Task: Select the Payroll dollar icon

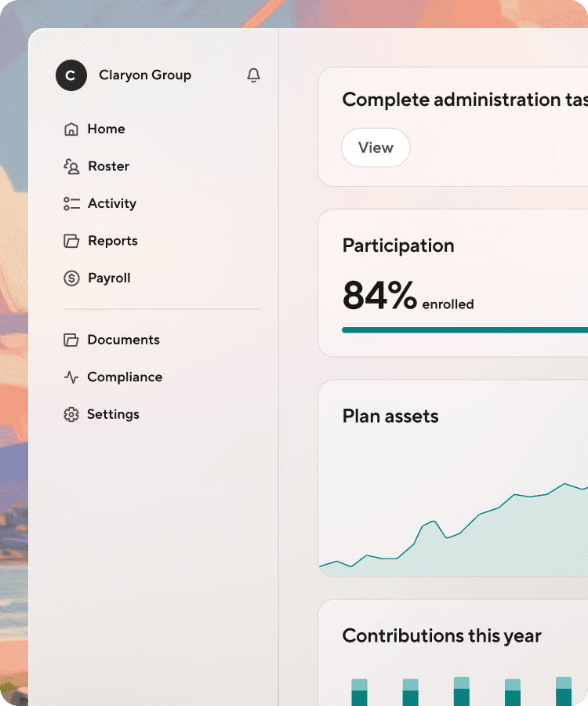Action: pyautogui.click(x=71, y=278)
